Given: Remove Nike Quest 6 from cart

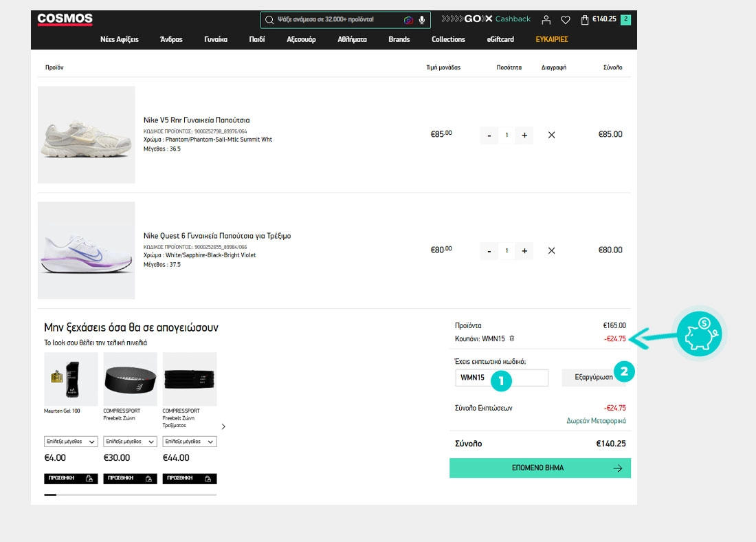Looking at the screenshot, I should (x=552, y=251).
